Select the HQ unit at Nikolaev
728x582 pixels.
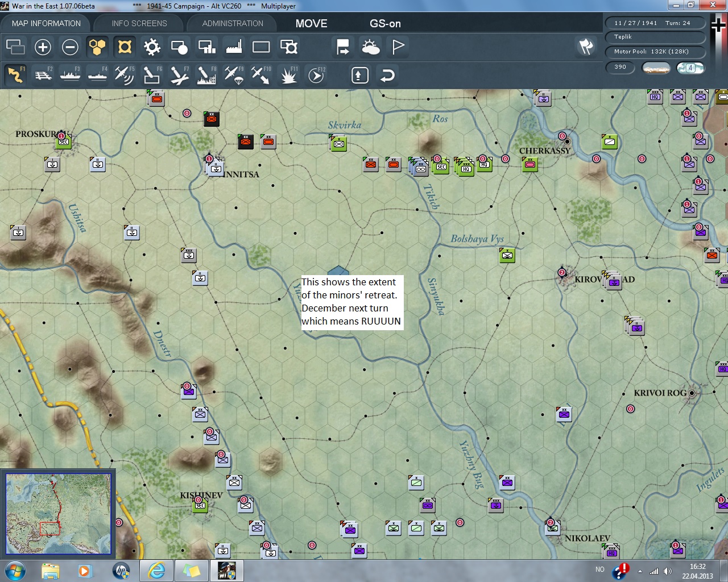611,551
